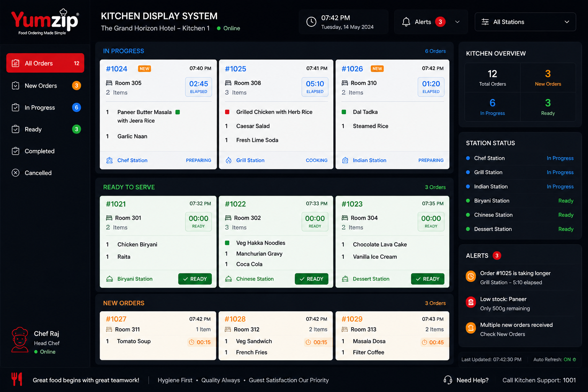The image size is (588, 392).
Task: Click the Dessert Station icon on order #1023
Action: pyautogui.click(x=345, y=279)
